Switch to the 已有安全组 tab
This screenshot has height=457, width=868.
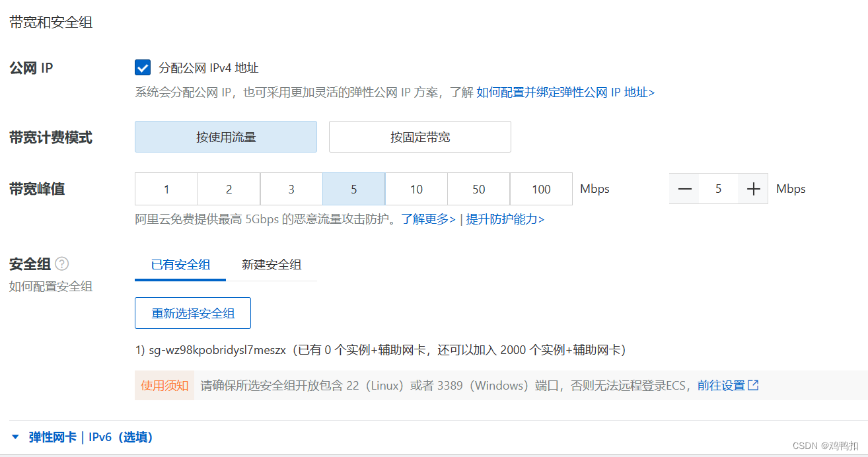point(180,265)
